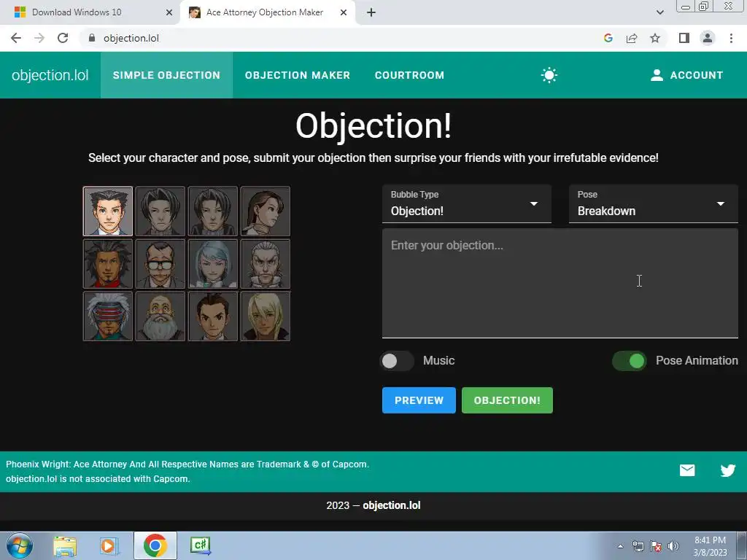Pick the glasses-wearing man character portrait

click(160, 264)
